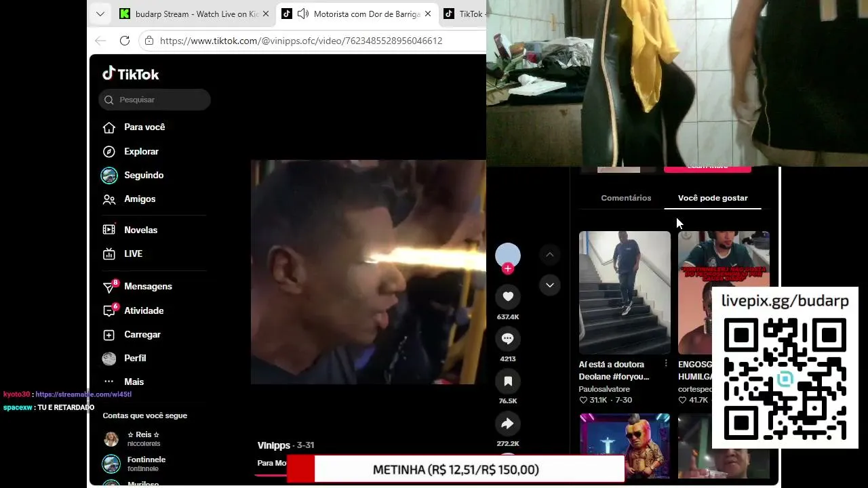Open the Vinipps author profile
Screen dimensions: 868x488
pos(273,445)
